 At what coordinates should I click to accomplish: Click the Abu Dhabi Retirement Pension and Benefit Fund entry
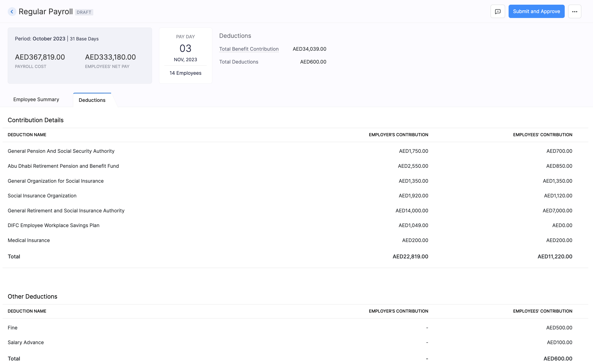[63, 166]
